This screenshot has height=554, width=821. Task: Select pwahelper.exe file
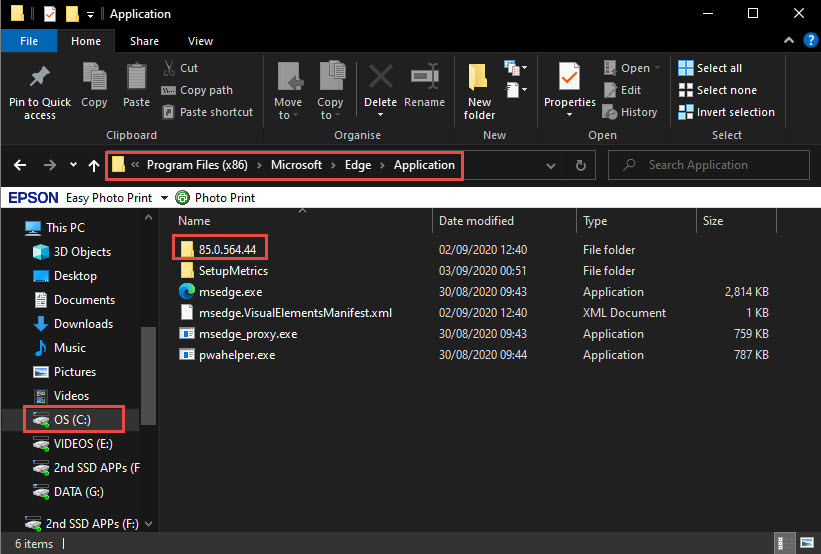[x=228, y=354]
